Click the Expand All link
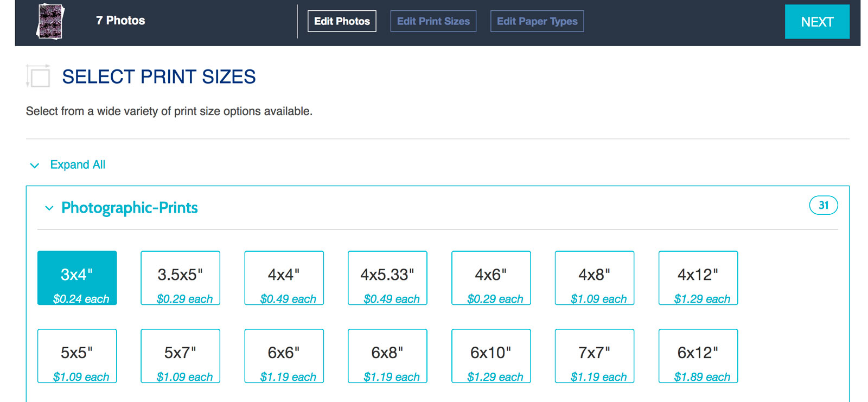This screenshot has width=868, height=402. click(x=78, y=164)
